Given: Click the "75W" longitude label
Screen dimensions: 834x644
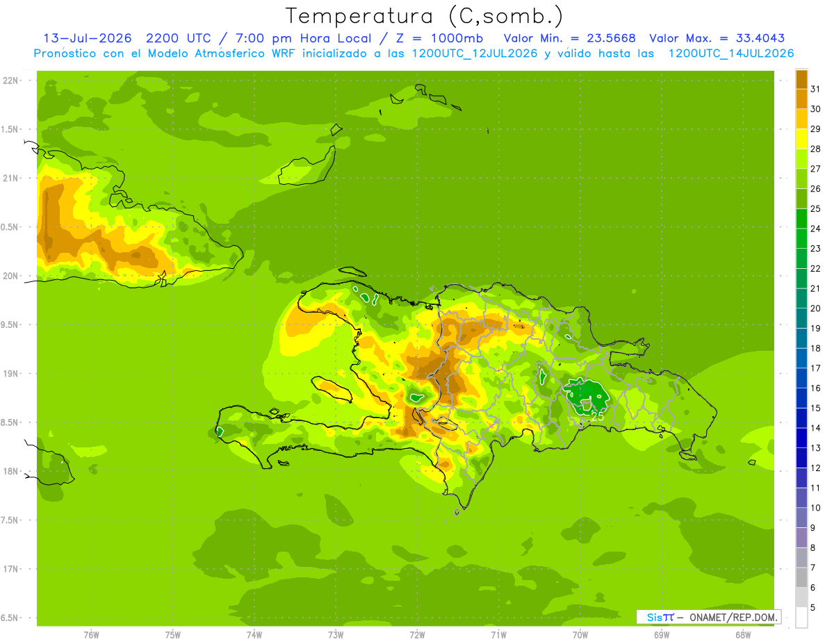Looking at the screenshot, I should (173, 635).
